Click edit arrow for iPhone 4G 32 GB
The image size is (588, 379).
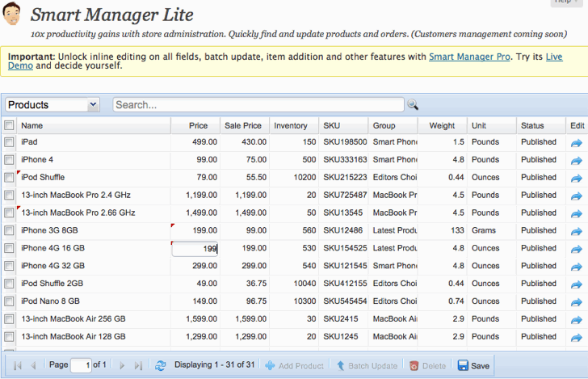(577, 267)
